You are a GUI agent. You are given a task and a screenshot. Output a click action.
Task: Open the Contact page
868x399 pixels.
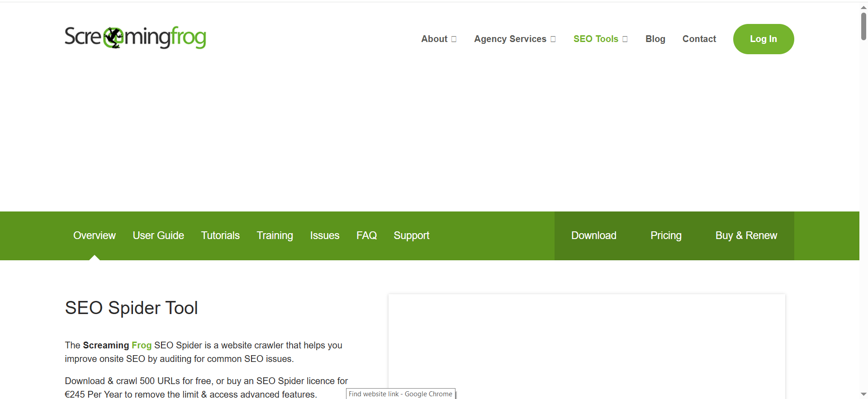[x=699, y=39]
